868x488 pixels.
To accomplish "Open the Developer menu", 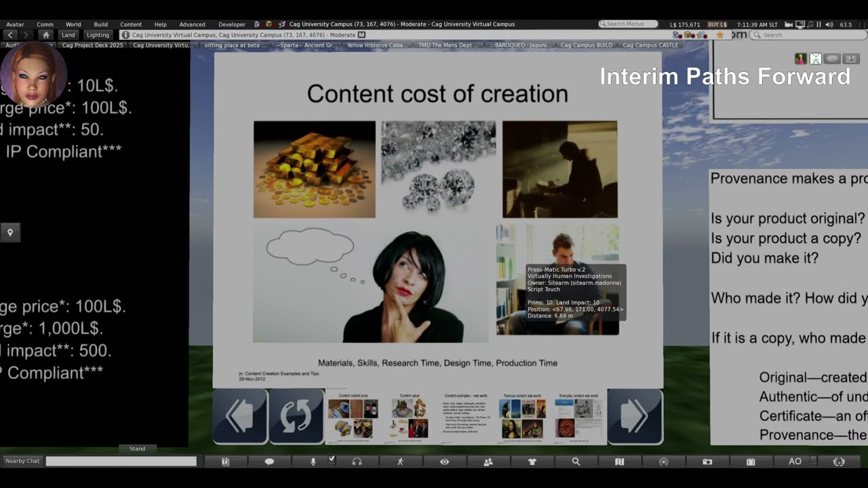I will pyautogui.click(x=232, y=24).
